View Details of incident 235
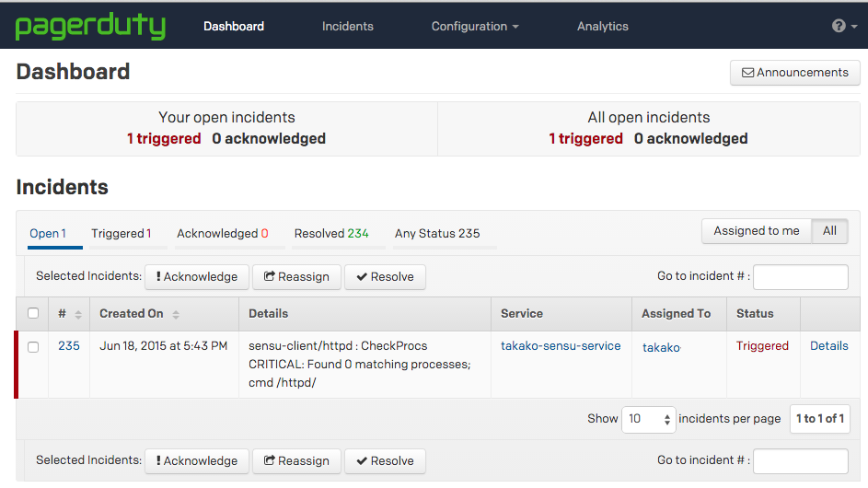This screenshot has height=488, width=868. point(829,346)
